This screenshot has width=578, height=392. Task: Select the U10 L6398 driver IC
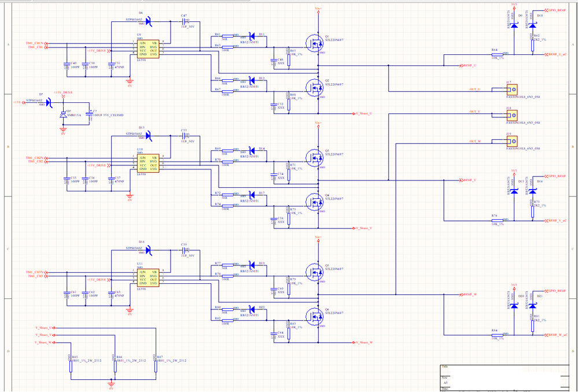click(148, 163)
